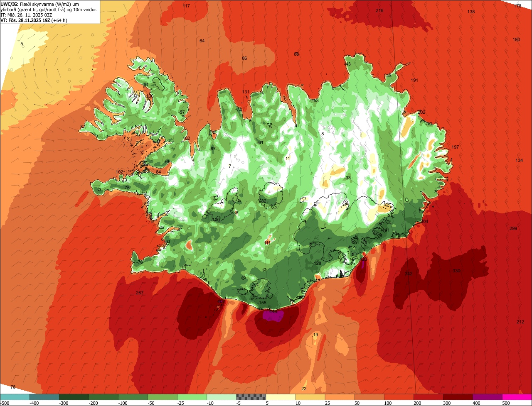
Task: Click the map value '64'
Action: pyautogui.click(x=202, y=41)
